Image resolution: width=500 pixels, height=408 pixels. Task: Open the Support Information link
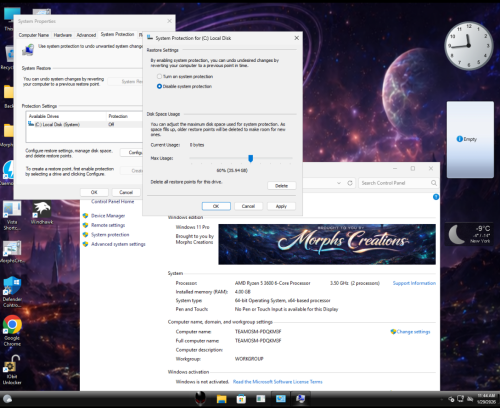[x=414, y=283]
